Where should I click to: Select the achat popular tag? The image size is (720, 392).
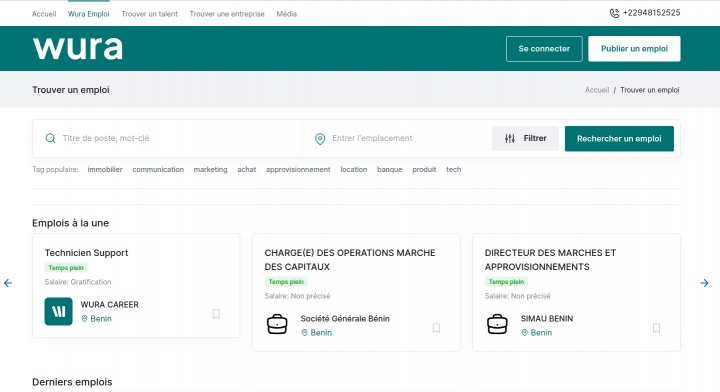pyautogui.click(x=247, y=169)
